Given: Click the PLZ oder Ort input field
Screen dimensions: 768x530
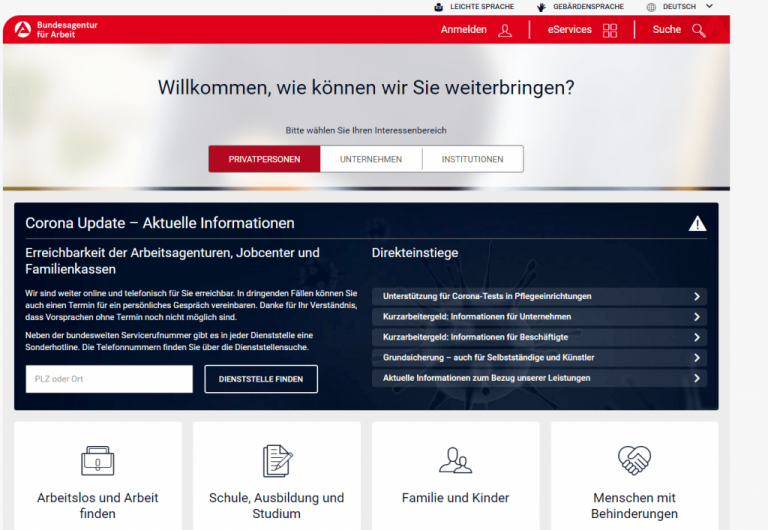Looking at the screenshot, I should tap(109, 379).
